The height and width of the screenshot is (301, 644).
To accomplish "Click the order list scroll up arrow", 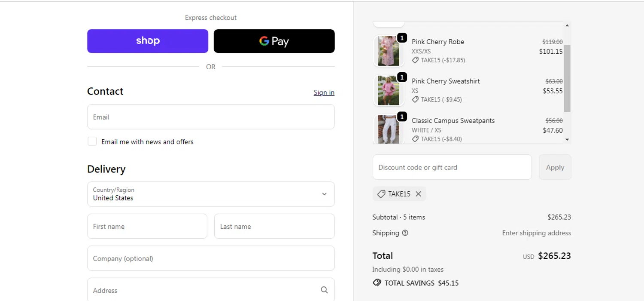I will (567, 25).
